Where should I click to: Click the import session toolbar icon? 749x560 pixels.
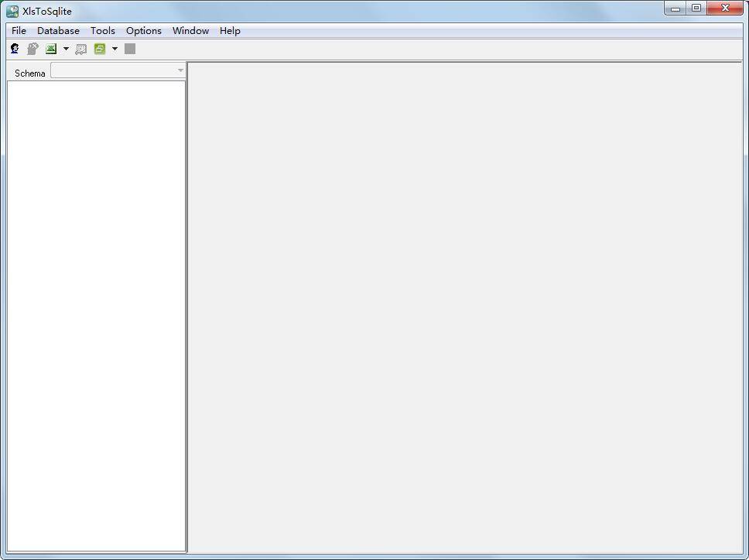[81, 48]
